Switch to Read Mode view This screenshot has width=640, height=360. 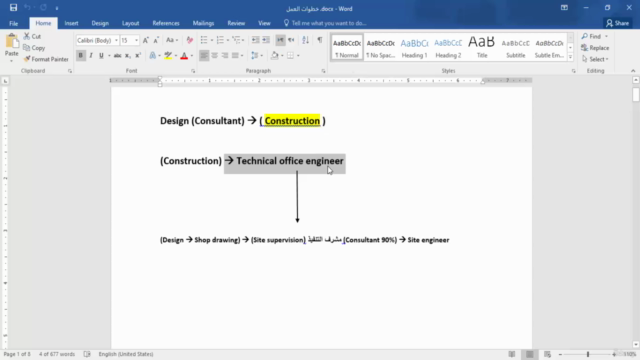pyautogui.click(x=512, y=354)
